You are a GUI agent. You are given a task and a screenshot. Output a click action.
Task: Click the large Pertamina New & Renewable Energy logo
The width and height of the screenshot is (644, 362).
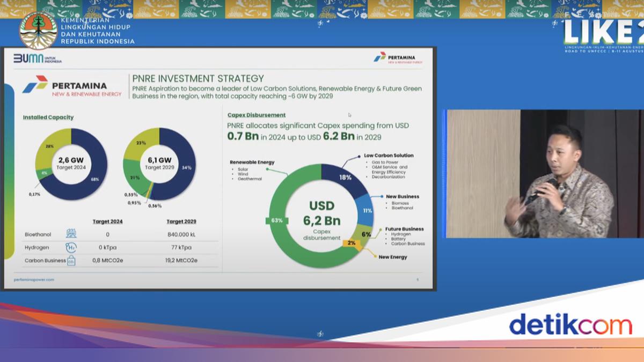(72, 86)
